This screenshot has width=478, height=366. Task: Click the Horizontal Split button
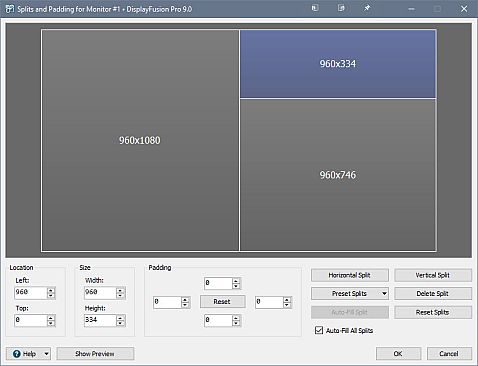350,275
